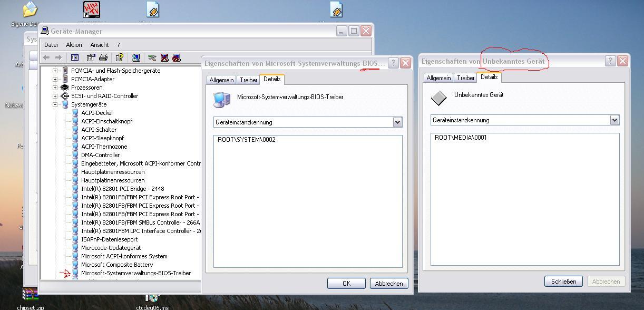Click the ACPI-Deckel device icon
Screen dimensions: 644x310
pos(75,113)
